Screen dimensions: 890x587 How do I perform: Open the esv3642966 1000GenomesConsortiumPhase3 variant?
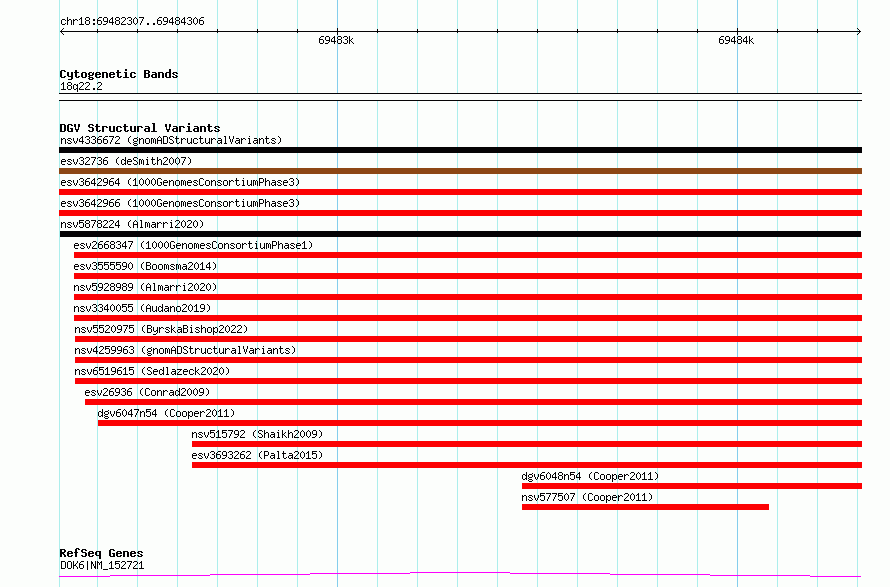180,203
